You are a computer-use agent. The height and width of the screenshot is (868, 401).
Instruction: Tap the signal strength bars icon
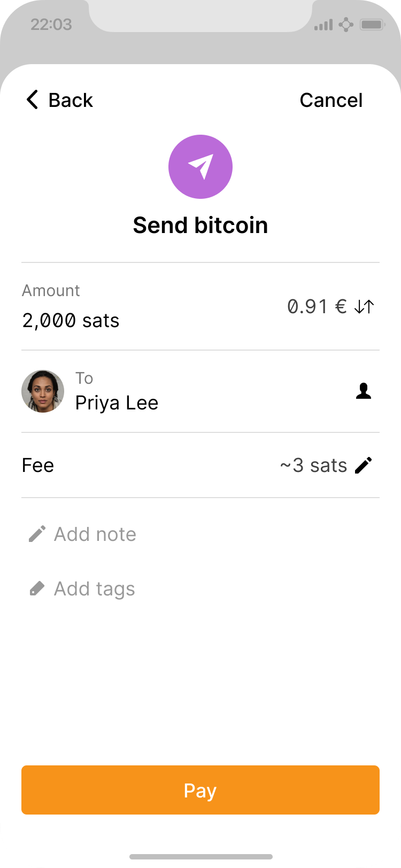point(323,25)
